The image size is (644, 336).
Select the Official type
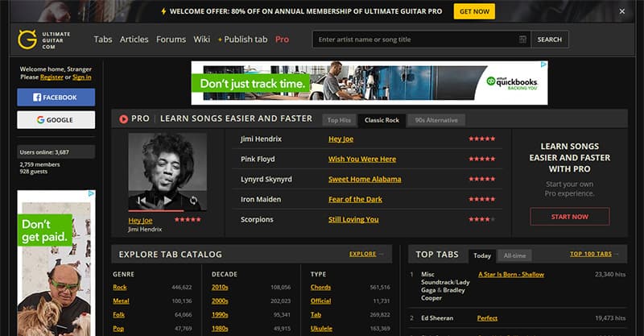coord(320,301)
